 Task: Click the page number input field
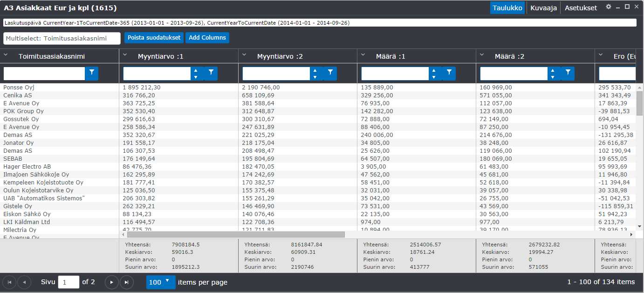(x=69, y=282)
